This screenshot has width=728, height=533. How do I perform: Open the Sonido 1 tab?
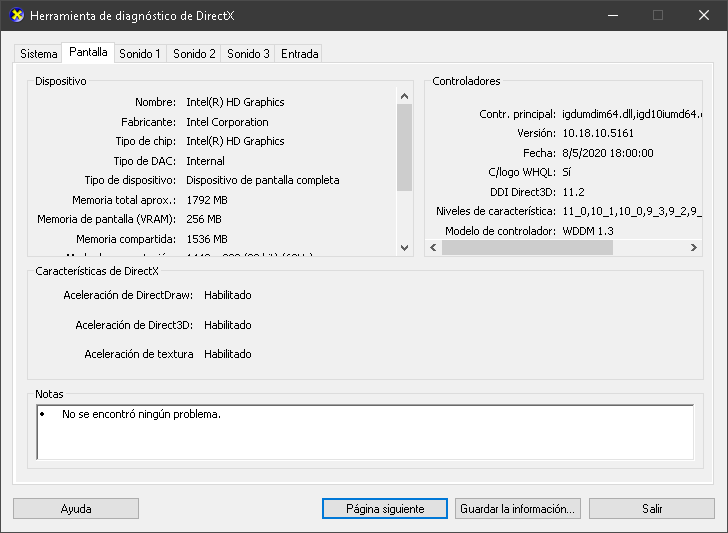(139, 54)
